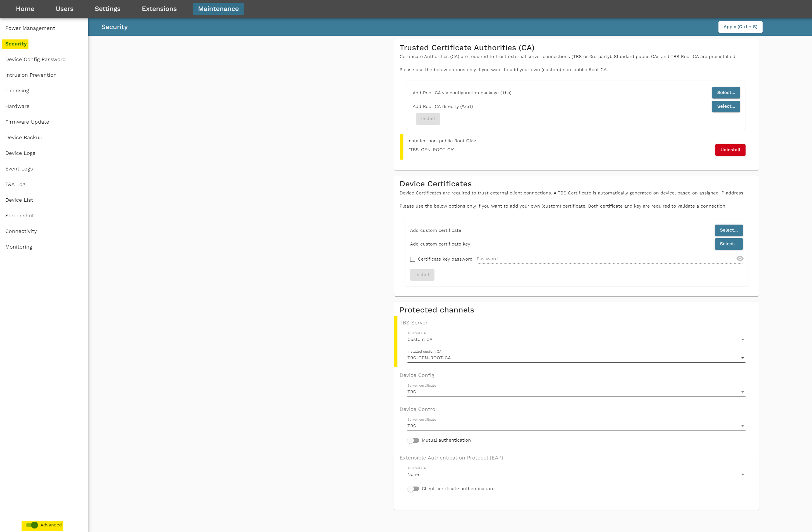This screenshot has width=812, height=532.
Task: Open Licensing in the sidebar
Action: tap(17, 91)
